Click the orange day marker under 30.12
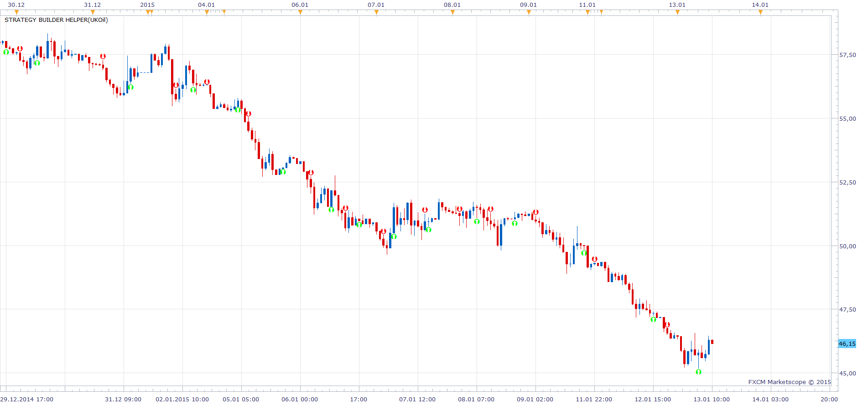 (x=17, y=12)
